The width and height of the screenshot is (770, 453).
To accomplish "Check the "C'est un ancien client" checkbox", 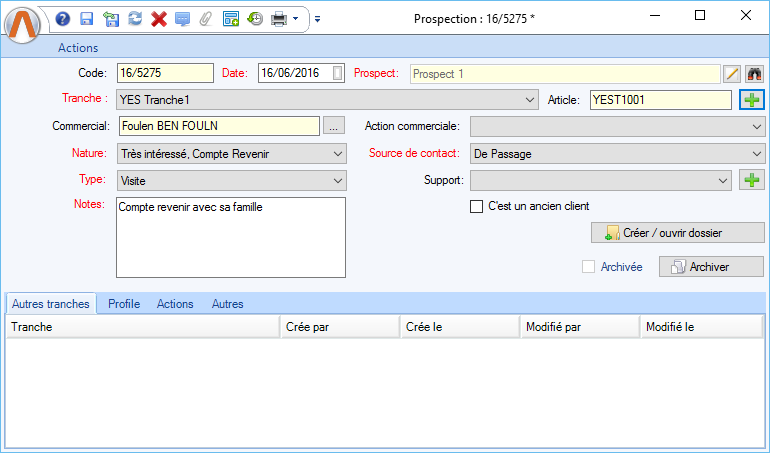I will point(477,206).
